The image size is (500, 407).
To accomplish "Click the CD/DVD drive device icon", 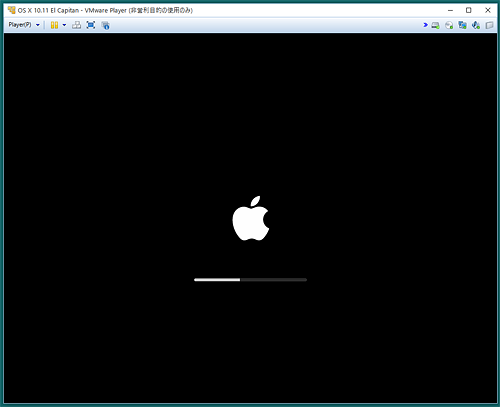I will [449, 25].
